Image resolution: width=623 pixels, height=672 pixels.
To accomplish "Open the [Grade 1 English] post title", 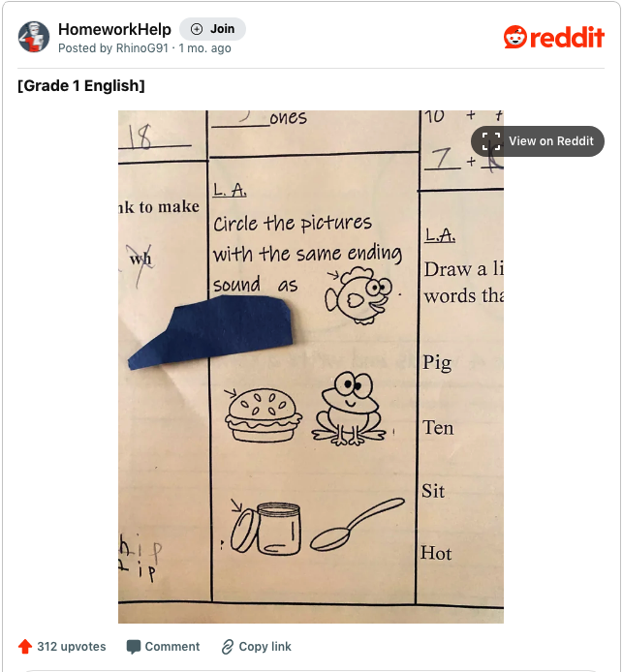I will click(81, 86).
